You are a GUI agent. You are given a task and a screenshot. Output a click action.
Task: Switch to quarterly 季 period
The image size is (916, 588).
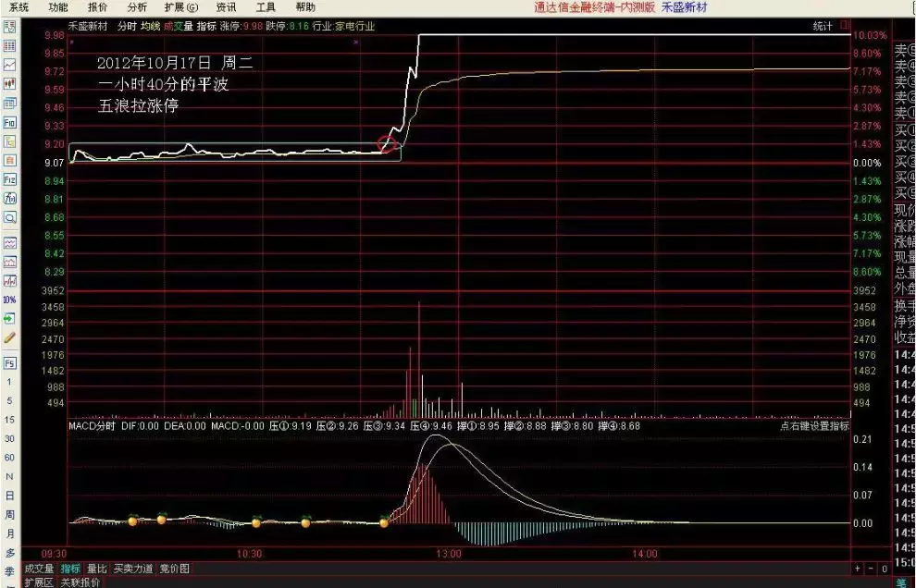(9, 571)
